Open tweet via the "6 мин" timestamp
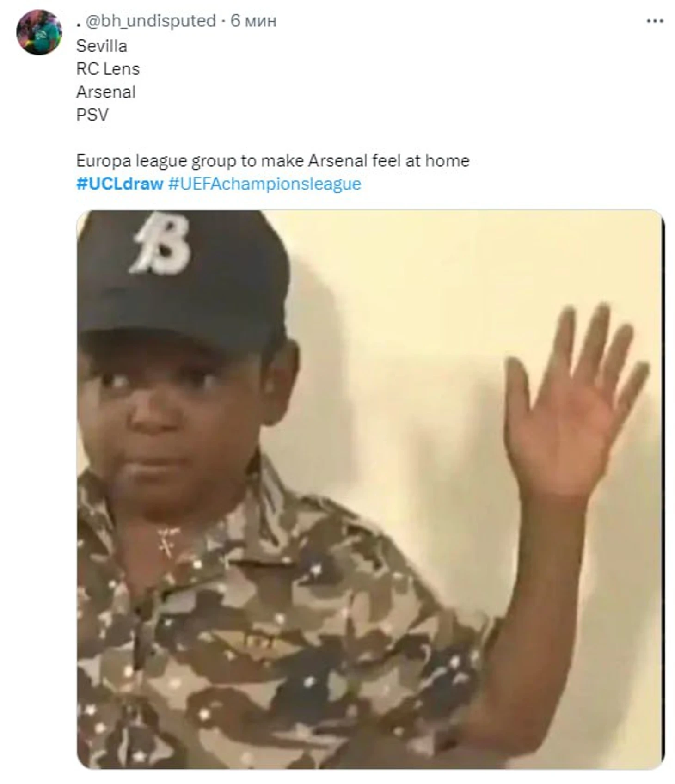The width and height of the screenshot is (675, 784). click(x=253, y=21)
